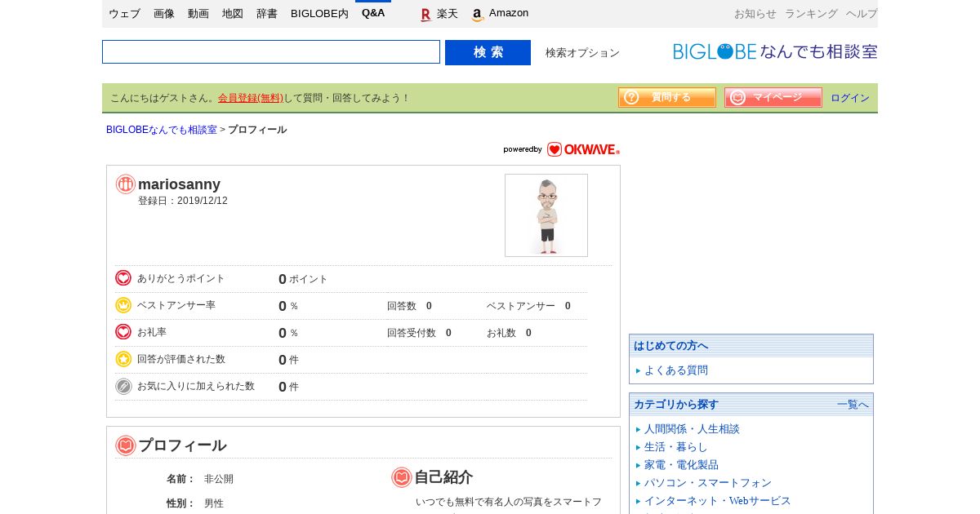Image resolution: width=980 pixels, height=514 pixels.
Task: Select the Q&A tab
Action: click(373, 13)
